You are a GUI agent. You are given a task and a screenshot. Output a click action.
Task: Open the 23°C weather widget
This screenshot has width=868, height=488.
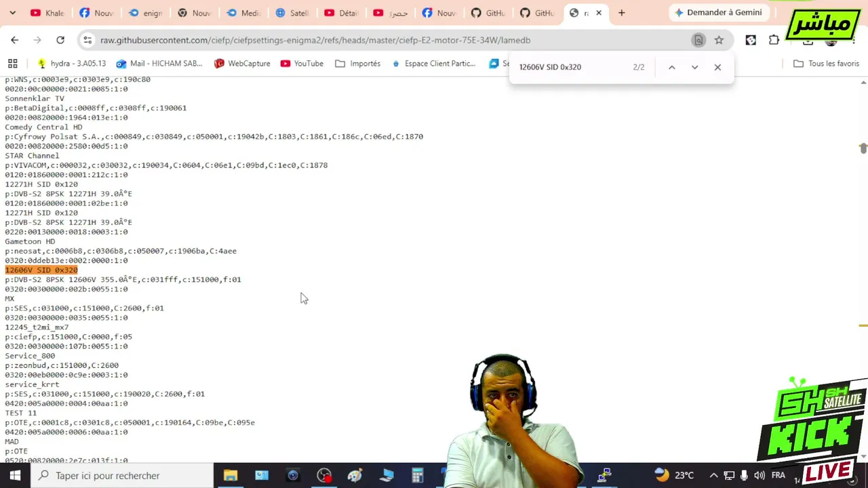pyautogui.click(x=674, y=475)
